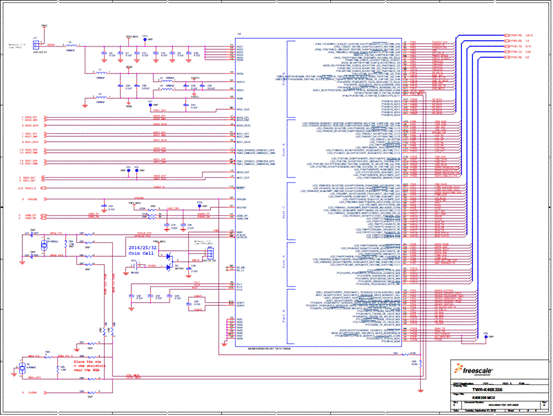Click the Freescale logo in title block
Viewport: 553px width, 416px height.
473,370
